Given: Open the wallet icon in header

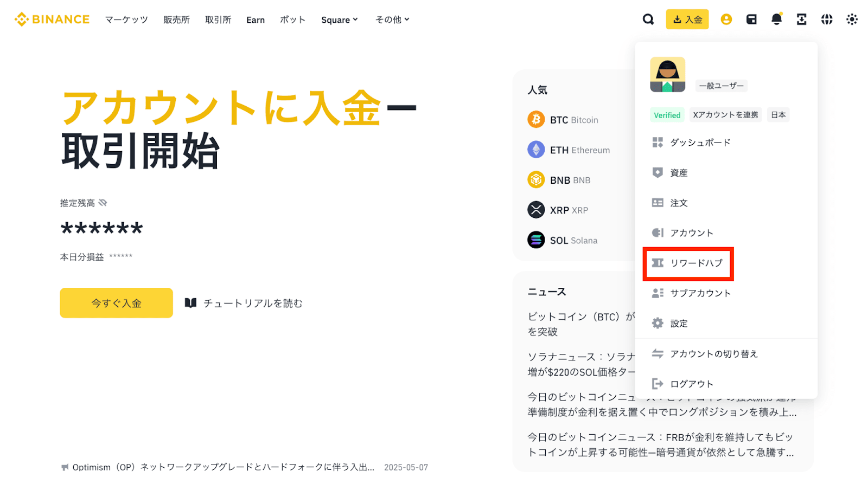Looking at the screenshot, I should 751,20.
